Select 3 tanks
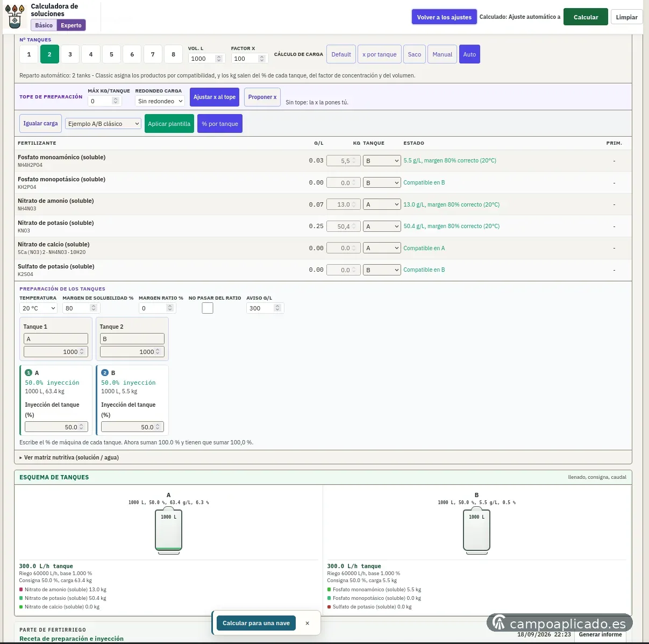Image resolution: width=649 pixels, height=644 pixels. (x=70, y=54)
